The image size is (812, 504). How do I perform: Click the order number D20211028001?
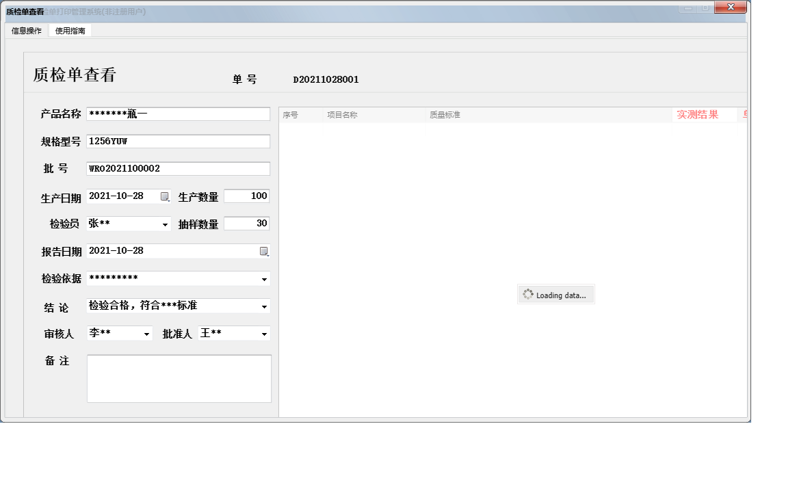326,80
